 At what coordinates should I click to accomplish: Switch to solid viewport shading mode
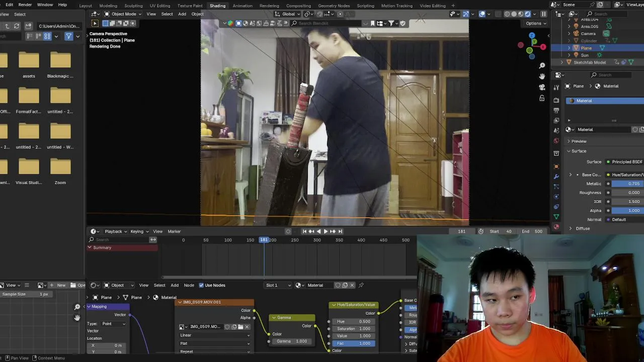pyautogui.click(x=514, y=14)
